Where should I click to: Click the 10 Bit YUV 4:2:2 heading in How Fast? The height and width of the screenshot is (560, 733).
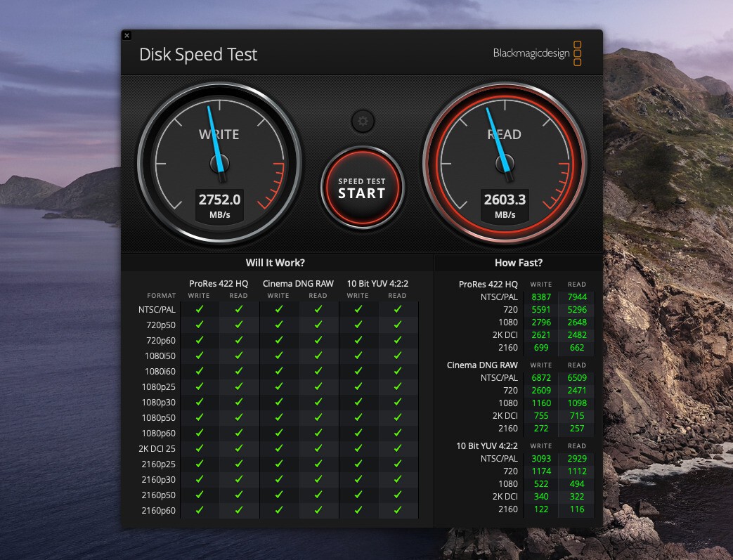[487, 446]
